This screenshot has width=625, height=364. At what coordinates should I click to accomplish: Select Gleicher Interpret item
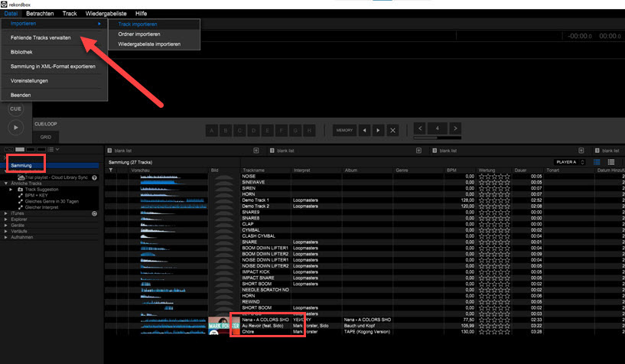pyautogui.click(x=41, y=207)
